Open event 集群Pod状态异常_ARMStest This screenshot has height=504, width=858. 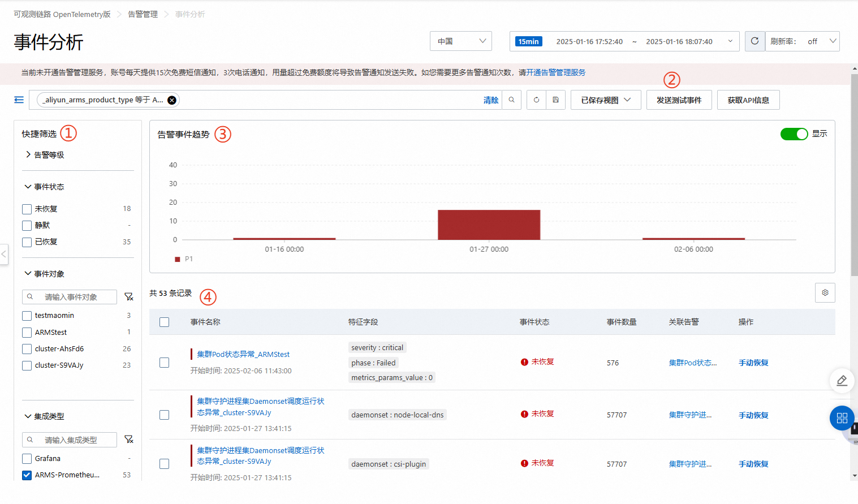coord(243,354)
